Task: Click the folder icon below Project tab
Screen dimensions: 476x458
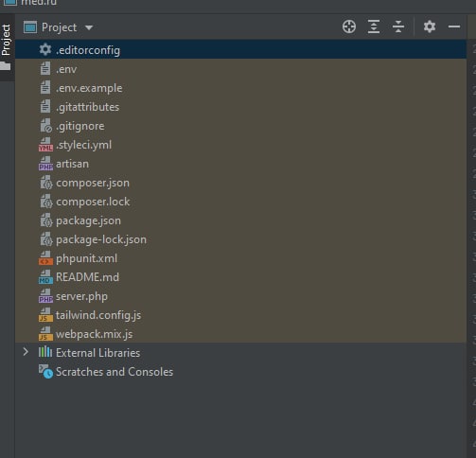Action: point(6,65)
